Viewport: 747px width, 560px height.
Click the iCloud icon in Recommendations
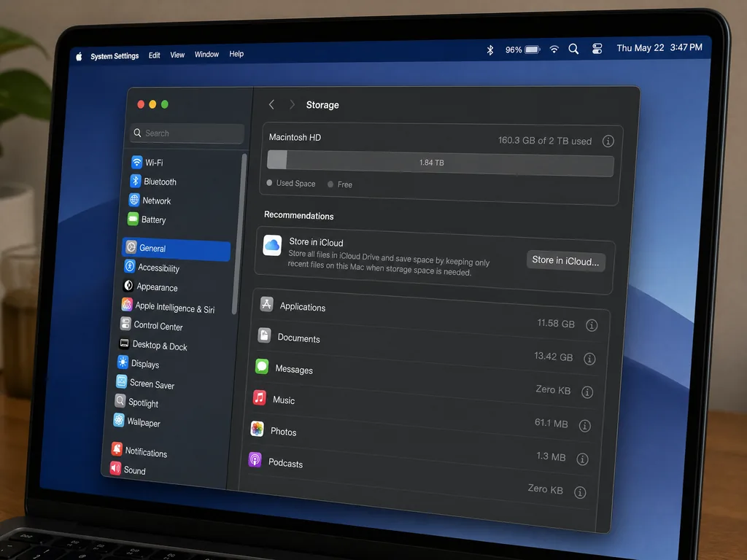pyautogui.click(x=272, y=245)
